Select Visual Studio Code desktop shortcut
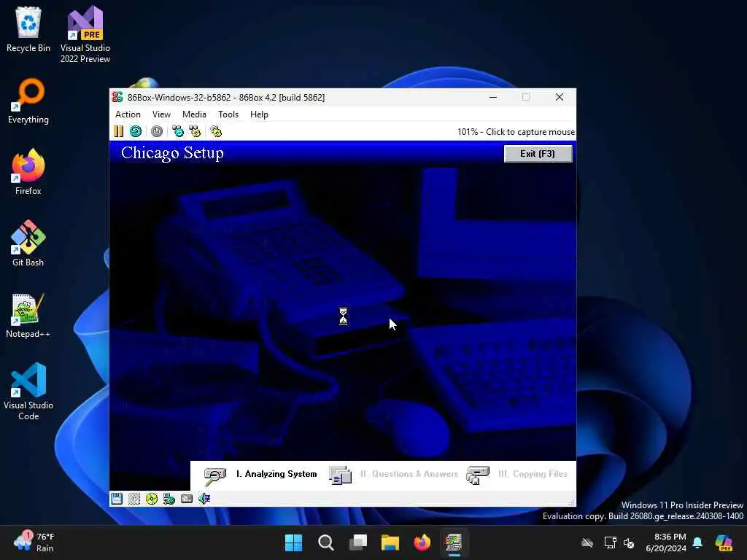The height and width of the screenshot is (560, 747). (28, 392)
